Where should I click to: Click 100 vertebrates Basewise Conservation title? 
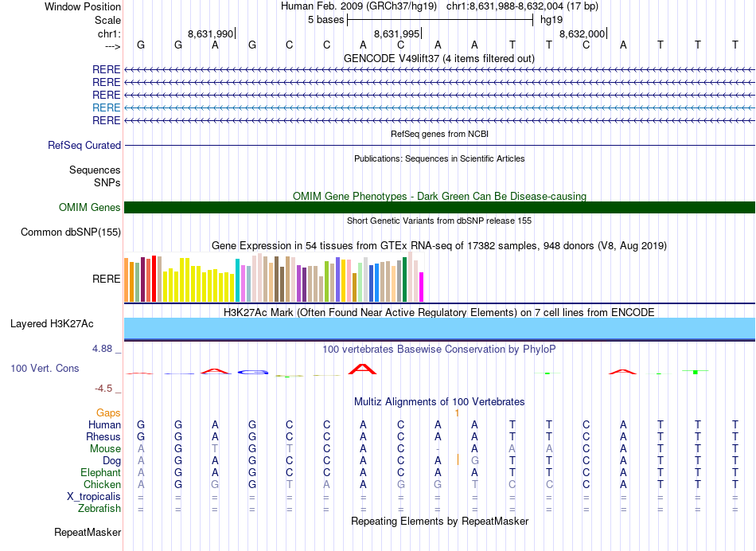pos(439,349)
